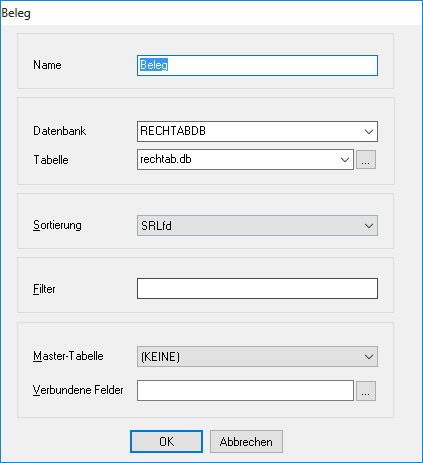
Task: Click the Datenbank dropdown chevron arrow
Action: coord(369,132)
